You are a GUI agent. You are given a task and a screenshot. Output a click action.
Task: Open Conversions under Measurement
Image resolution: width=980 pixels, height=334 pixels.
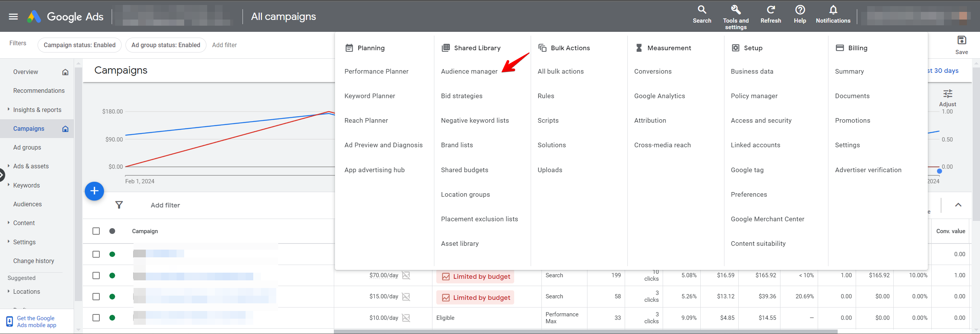[x=653, y=71]
